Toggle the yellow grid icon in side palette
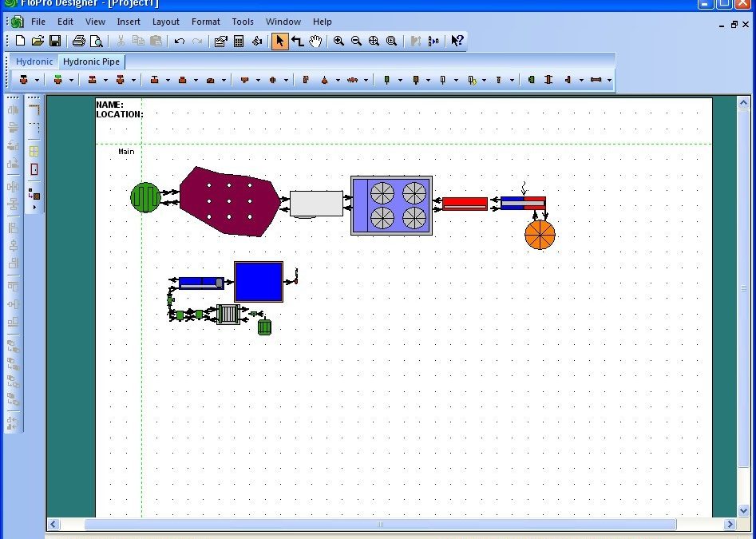 click(x=34, y=151)
